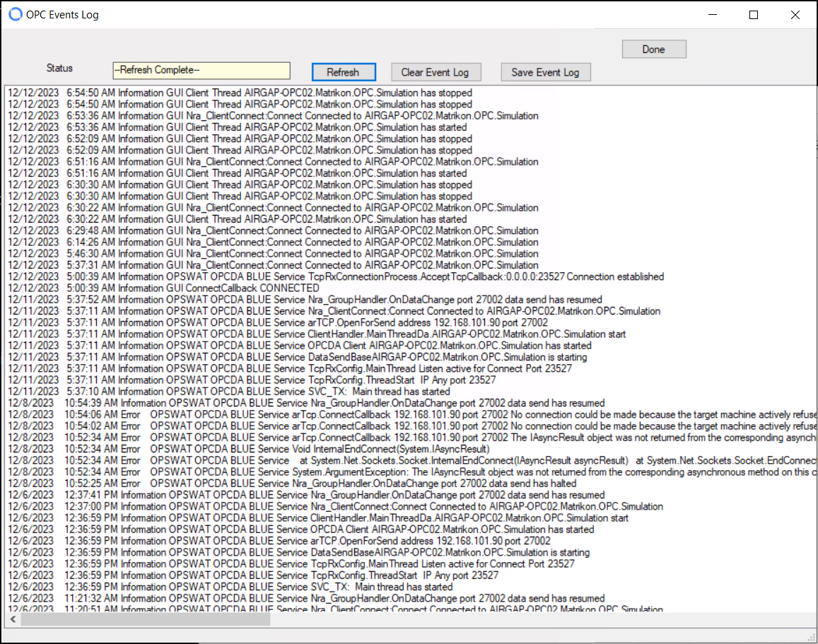This screenshot has width=818, height=644.
Task: Select 12/11/2023 5:37:10 AM SVC_TX entry
Action: point(229,391)
